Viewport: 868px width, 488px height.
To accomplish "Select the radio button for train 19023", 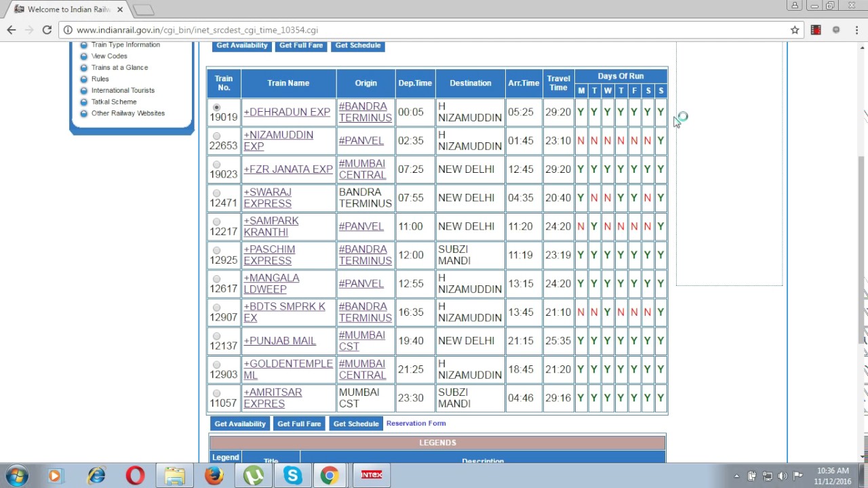I will [x=216, y=164].
